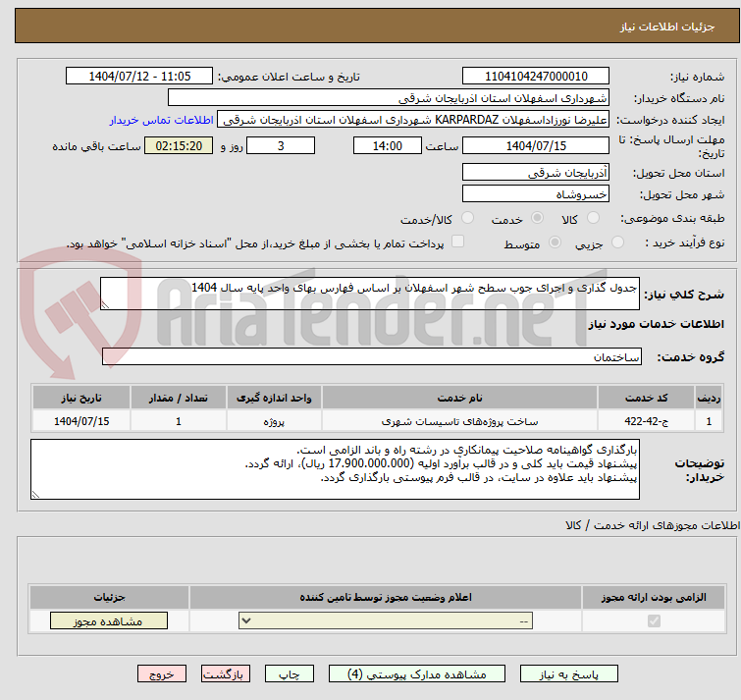Screen dimensions: 741x700
Task: Select the کالا/خدمت radio button
Action: click(x=467, y=218)
